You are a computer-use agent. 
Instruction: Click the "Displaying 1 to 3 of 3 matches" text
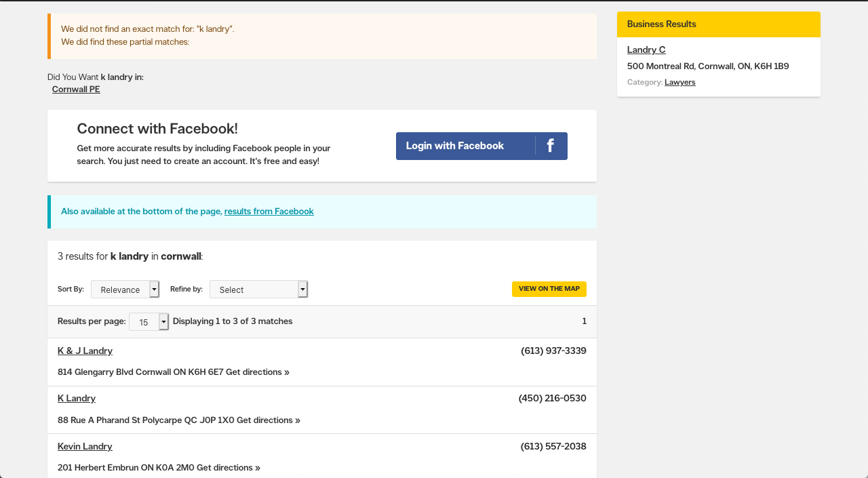click(233, 321)
